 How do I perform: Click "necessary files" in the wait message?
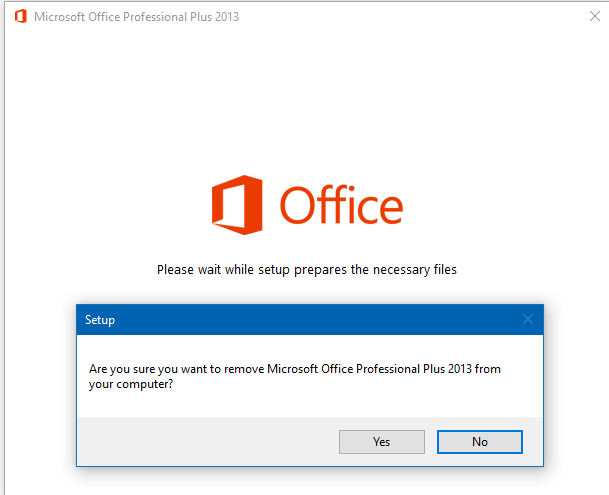pyautogui.click(x=415, y=269)
